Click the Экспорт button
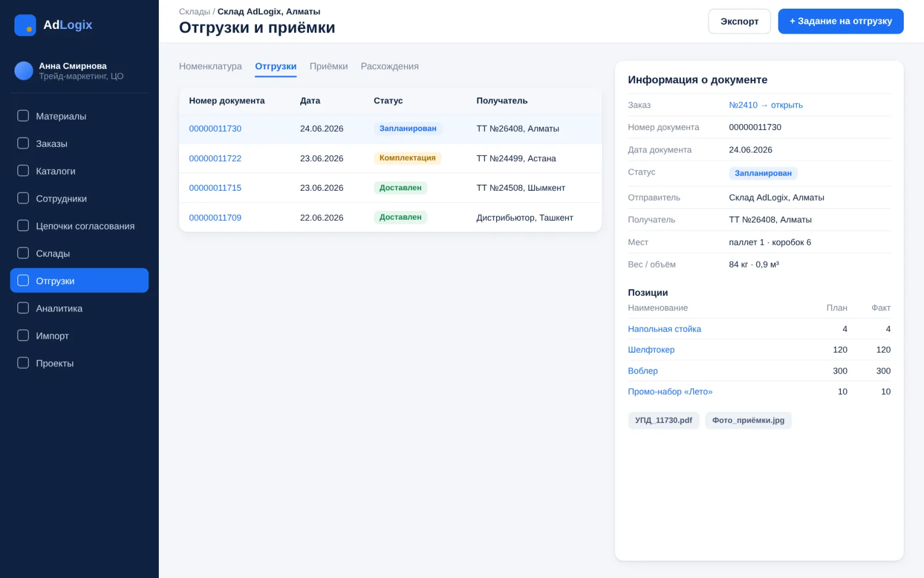924x578 pixels. pos(739,21)
